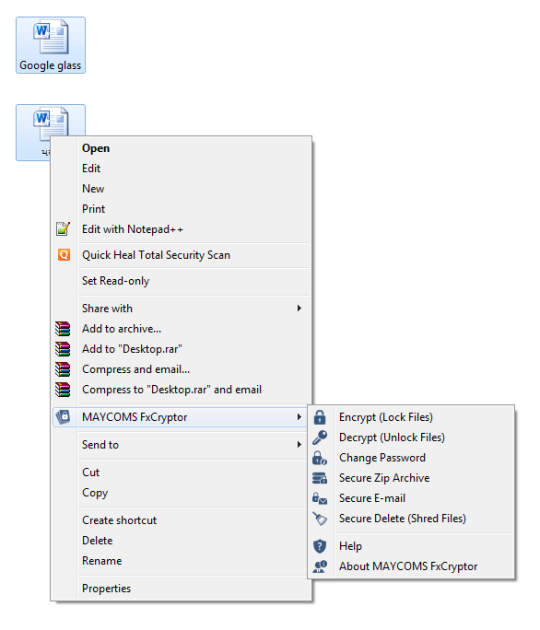Select Print in the context menu

[182, 209]
